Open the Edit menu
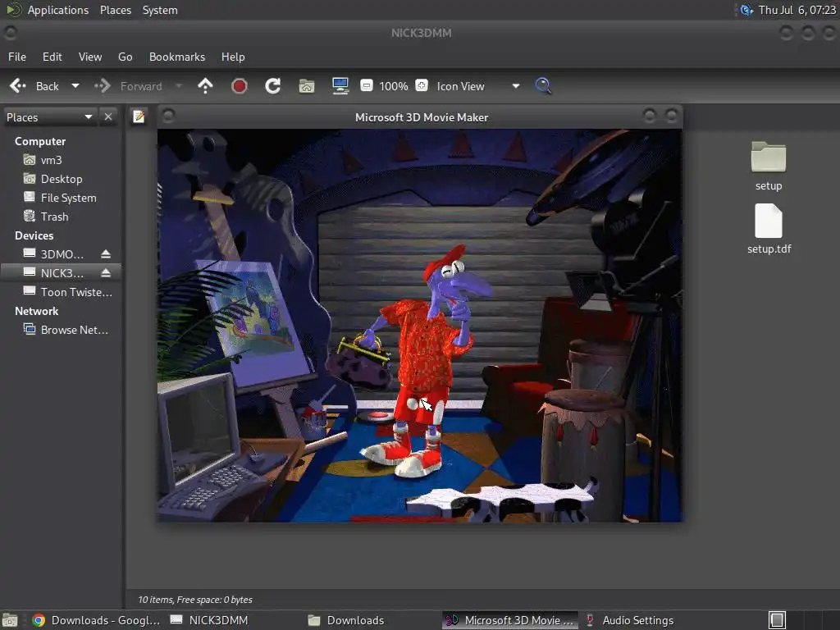The height and width of the screenshot is (630, 840). click(52, 57)
